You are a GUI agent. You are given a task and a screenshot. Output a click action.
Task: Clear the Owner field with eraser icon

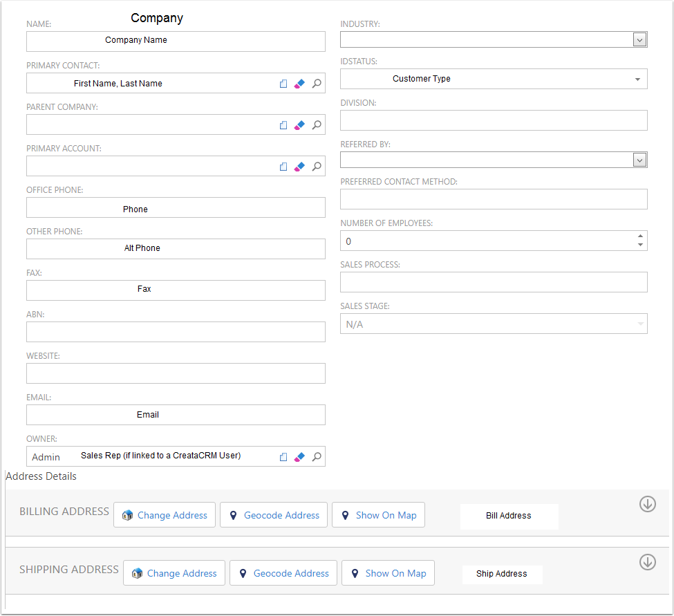pos(299,457)
